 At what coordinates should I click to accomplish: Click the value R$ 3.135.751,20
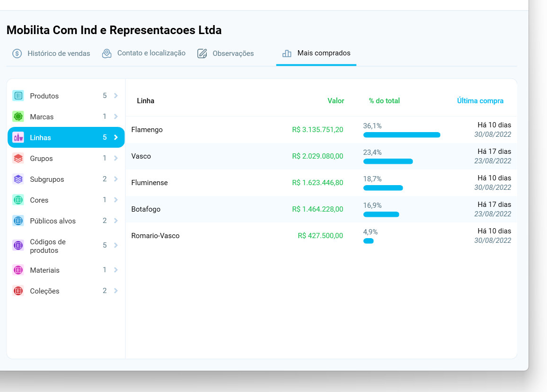coord(318,130)
